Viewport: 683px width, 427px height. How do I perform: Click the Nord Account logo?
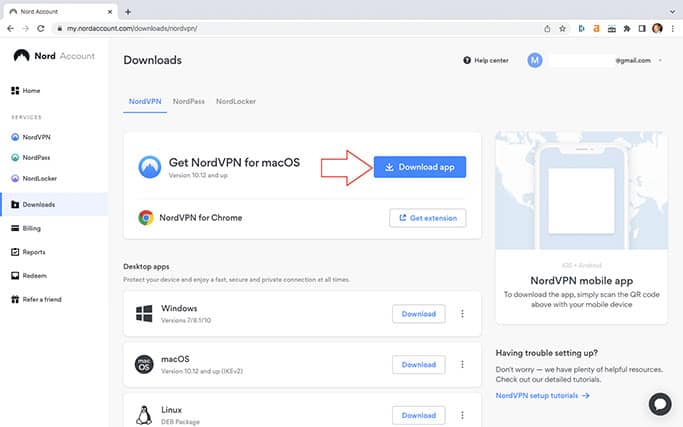coord(54,56)
